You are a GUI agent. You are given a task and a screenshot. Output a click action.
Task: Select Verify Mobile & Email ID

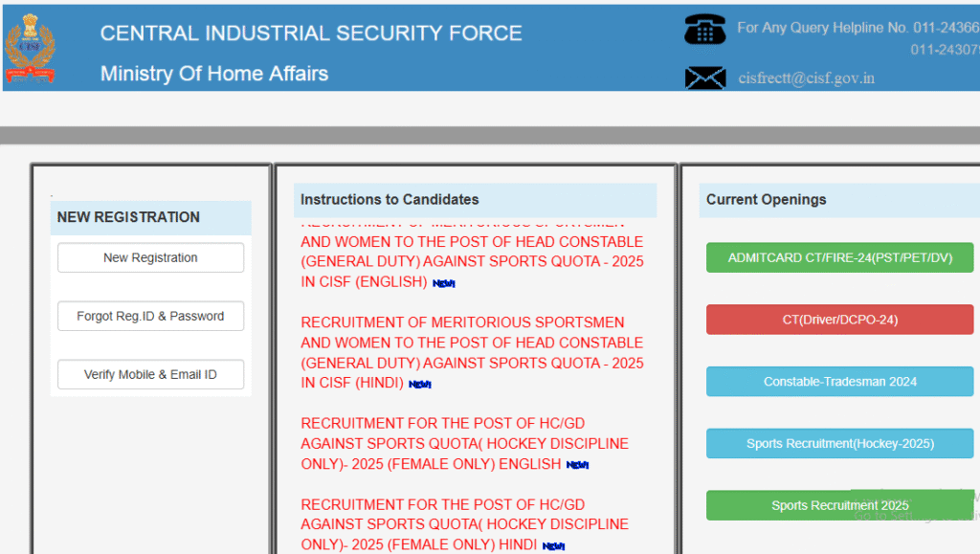(150, 374)
